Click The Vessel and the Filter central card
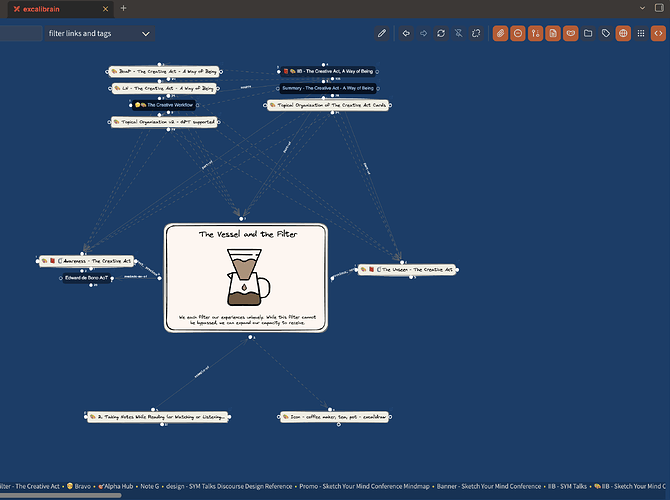This screenshot has height=500, width=670. [246, 278]
